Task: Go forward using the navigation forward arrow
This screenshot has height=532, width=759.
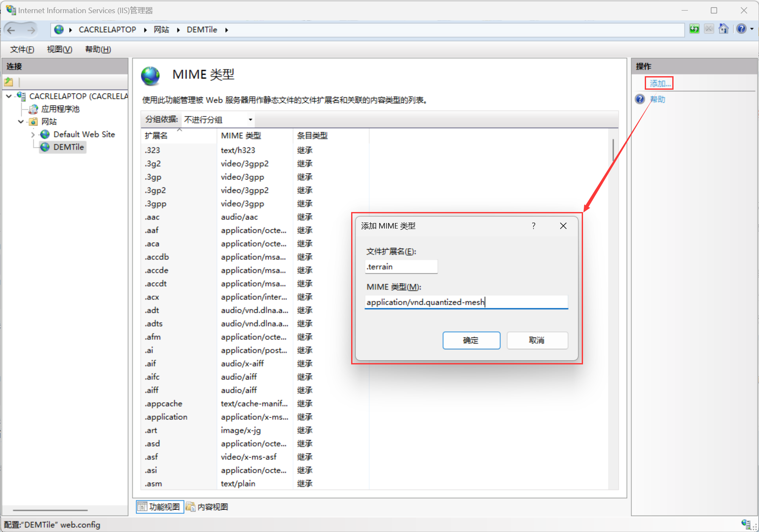Action: pyautogui.click(x=31, y=30)
